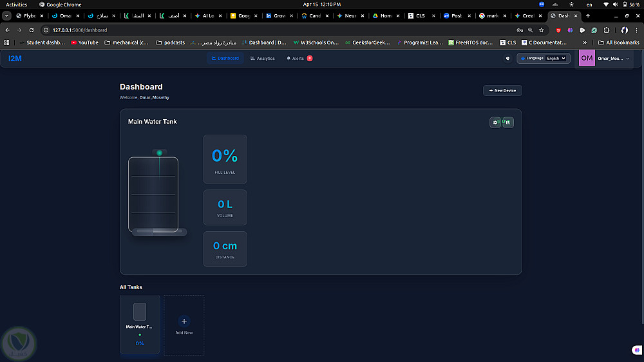
Task: Open chart icon on Main Water Tank card
Action: tap(508, 122)
